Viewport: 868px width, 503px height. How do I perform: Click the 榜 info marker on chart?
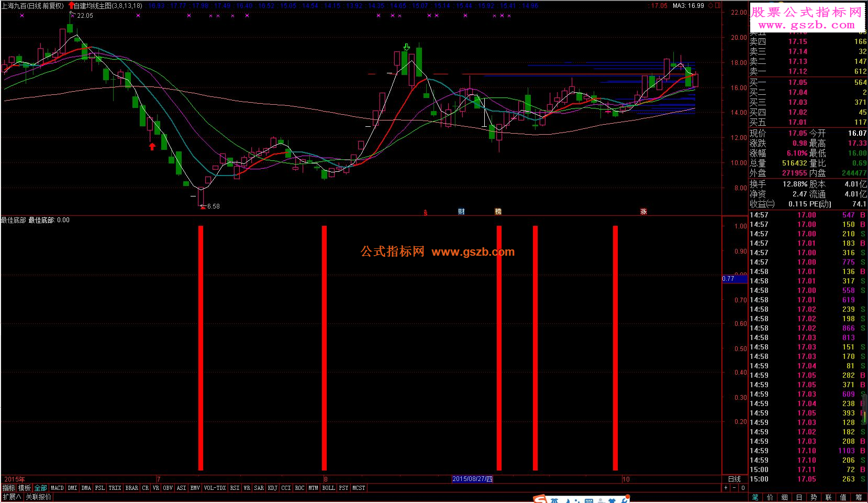pos(498,211)
